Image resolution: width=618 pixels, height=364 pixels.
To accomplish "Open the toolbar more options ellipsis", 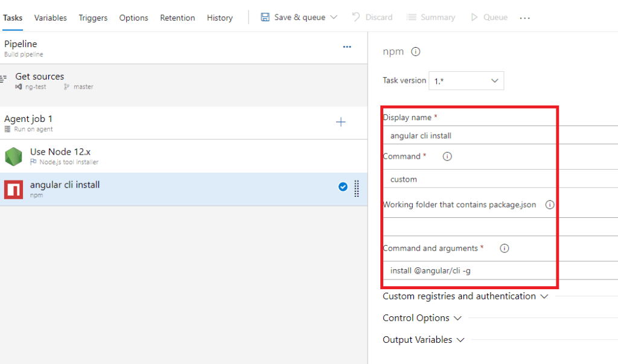I will 524,18.
